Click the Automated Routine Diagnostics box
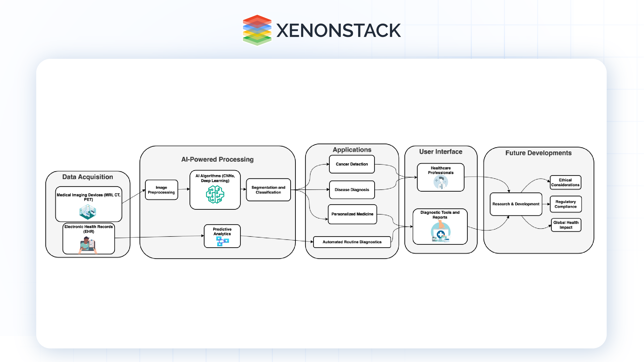The height and width of the screenshot is (362, 644). [x=352, y=242]
